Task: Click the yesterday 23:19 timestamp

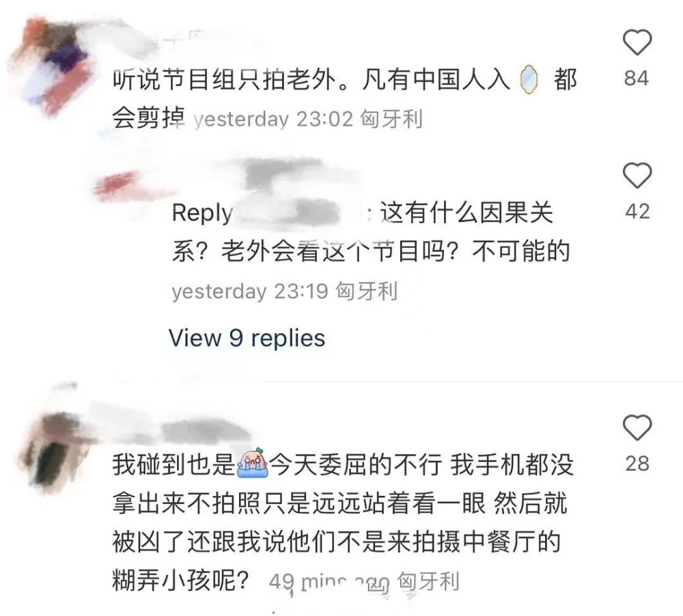Action: pos(249,291)
